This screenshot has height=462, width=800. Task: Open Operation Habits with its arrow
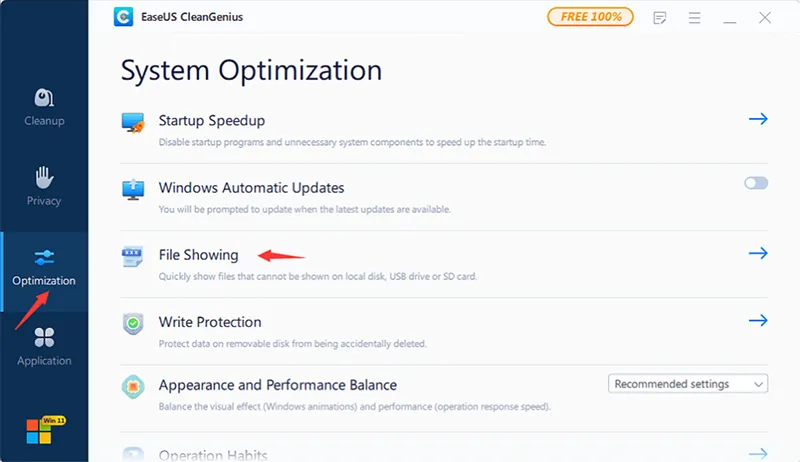[758, 453]
